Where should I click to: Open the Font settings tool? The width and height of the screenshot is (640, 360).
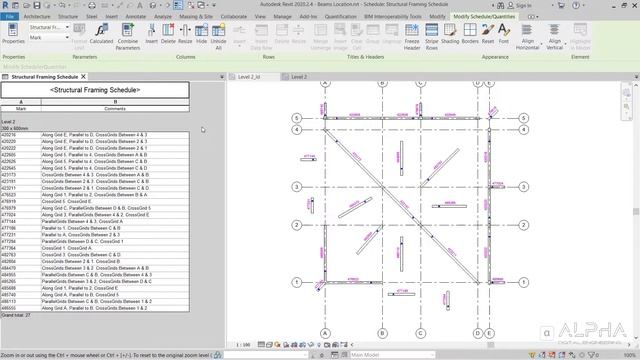pos(504,33)
